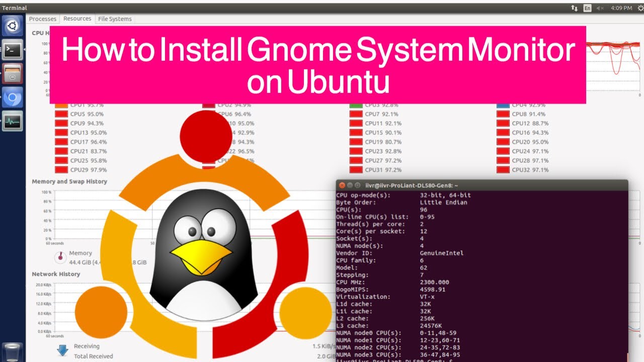Click terminal line 'On-line CPU(s) list: 0-95'

click(385, 217)
